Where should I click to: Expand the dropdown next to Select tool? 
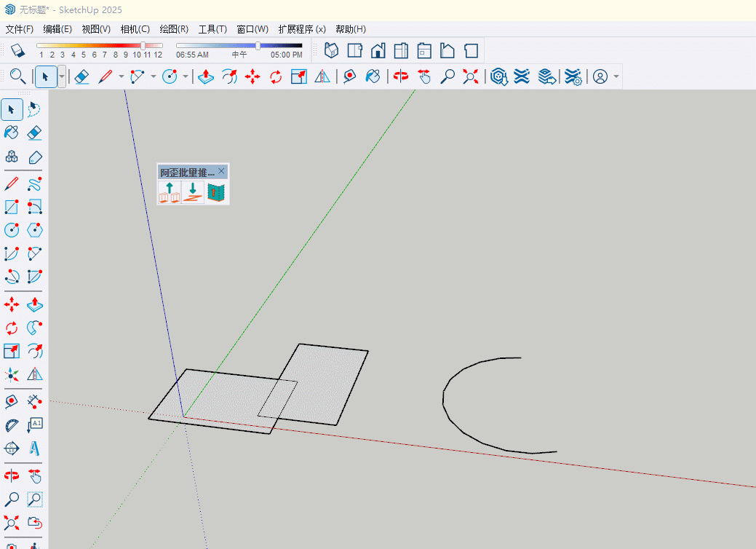pos(62,76)
